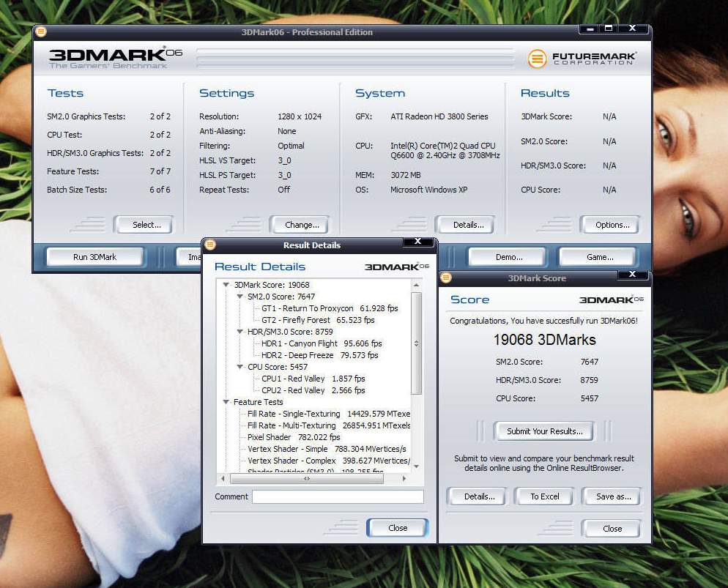Launch the Game... button
The height and width of the screenshot is (588, 728).
point(598,256)
